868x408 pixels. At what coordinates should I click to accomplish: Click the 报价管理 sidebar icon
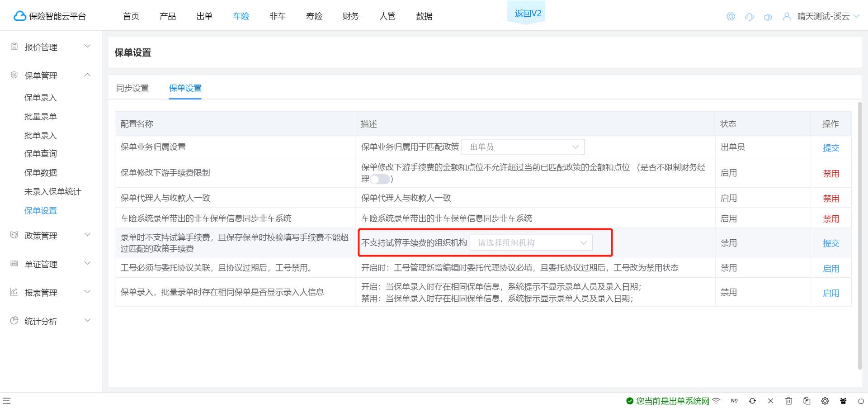tap(14, 46)
